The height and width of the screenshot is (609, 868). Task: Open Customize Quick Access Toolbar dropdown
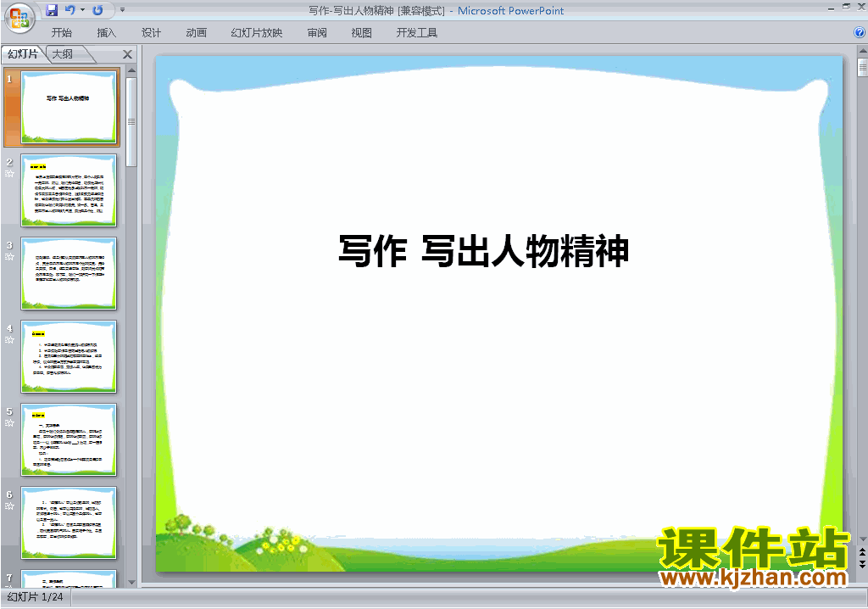point(122,10)
